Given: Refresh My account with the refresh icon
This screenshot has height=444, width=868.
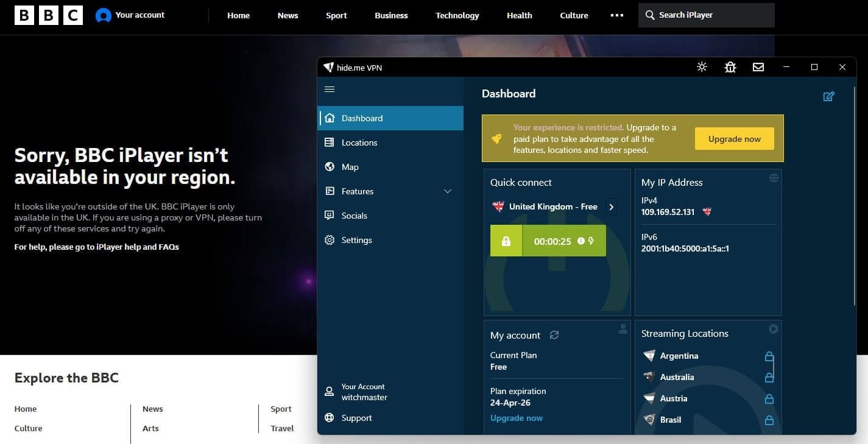Looking at the screenshot, I should coord(554,335).
